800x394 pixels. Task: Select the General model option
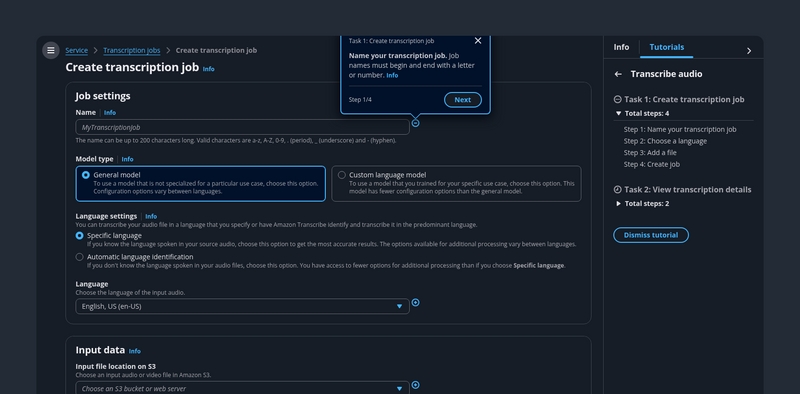pyautogui.click(x=201, y=183)
